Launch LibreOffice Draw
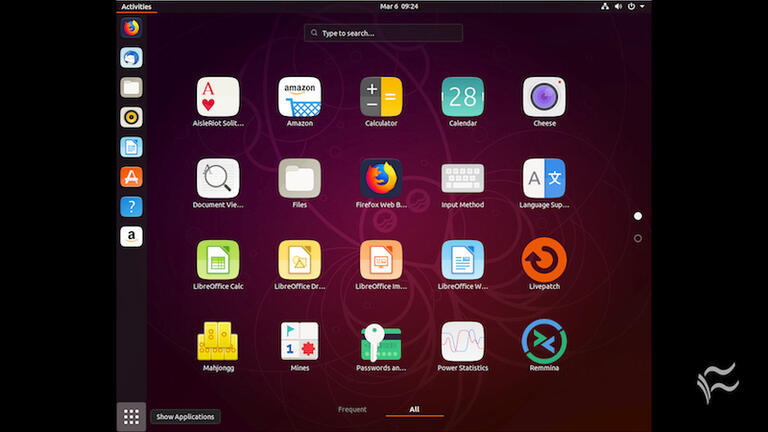This screenshot has height=432, width=768. click(300, 260)
